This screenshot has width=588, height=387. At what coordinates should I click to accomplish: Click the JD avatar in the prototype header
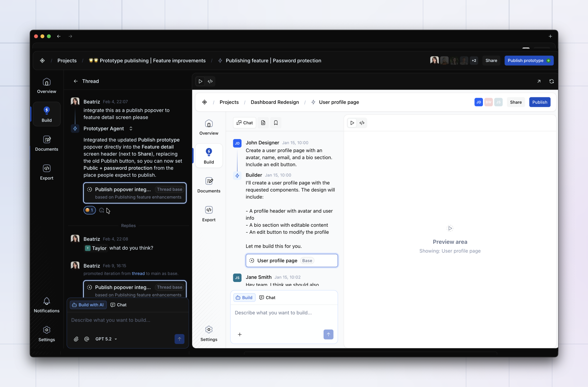pos(478,102)
